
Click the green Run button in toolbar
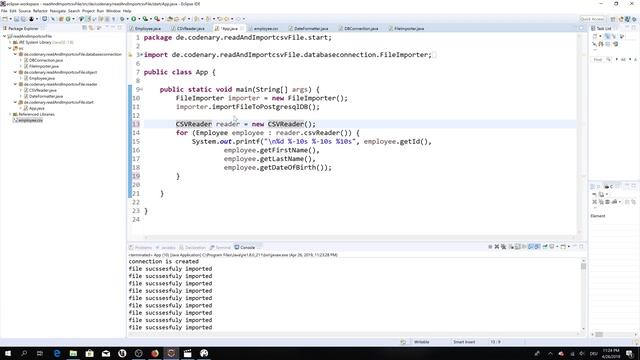pyautogui.click(x=133, y=19)
